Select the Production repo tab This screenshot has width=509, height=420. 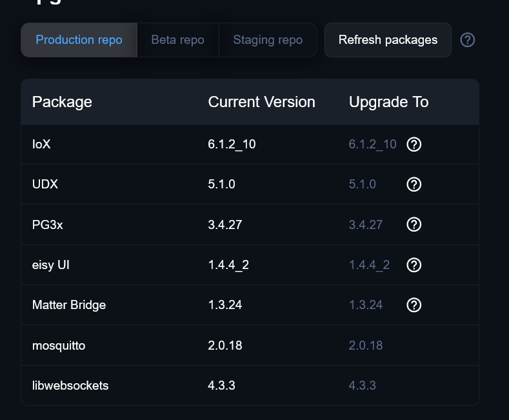pyautogui.click(x=79, y=40)
